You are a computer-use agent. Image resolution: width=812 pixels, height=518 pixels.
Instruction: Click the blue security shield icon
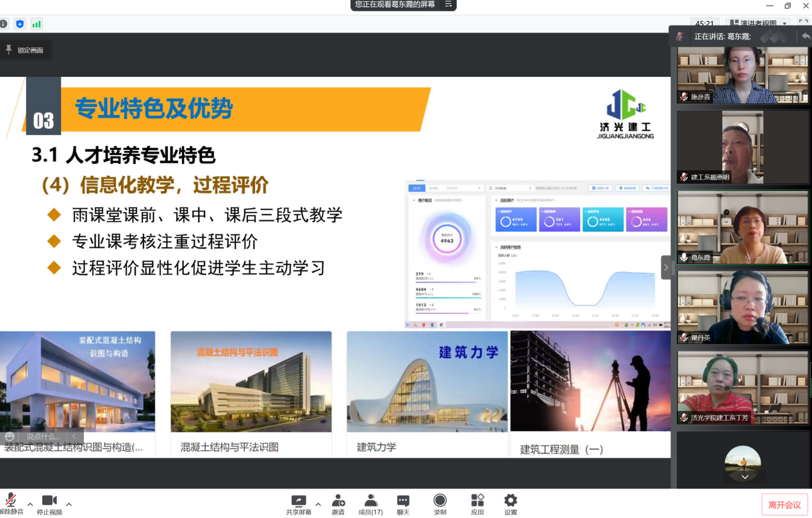[20, 24]
